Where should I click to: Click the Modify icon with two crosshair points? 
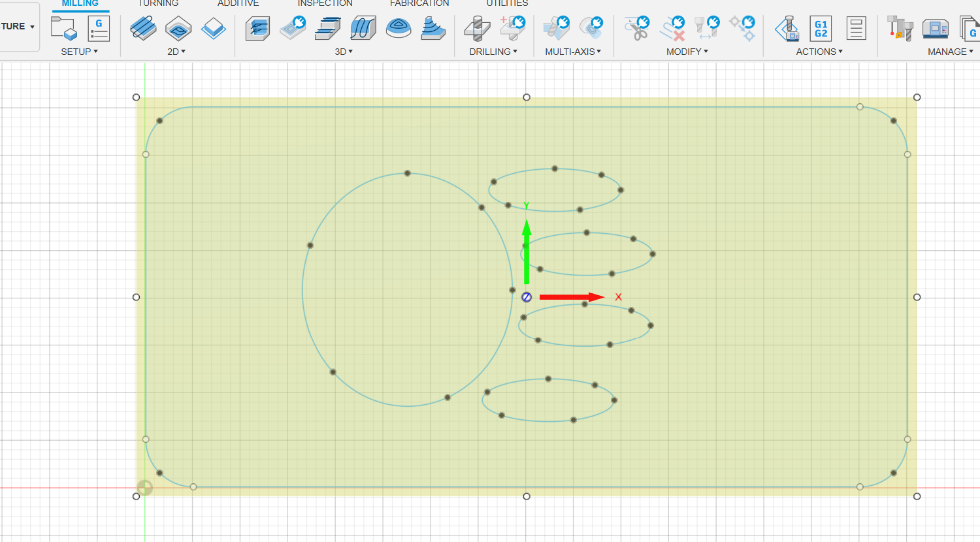[x=742, y=29]
